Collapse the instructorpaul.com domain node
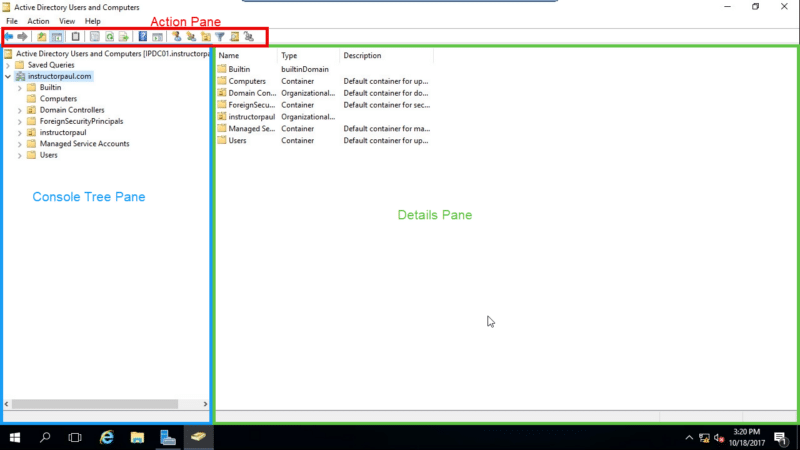 (x=8, y=76)
